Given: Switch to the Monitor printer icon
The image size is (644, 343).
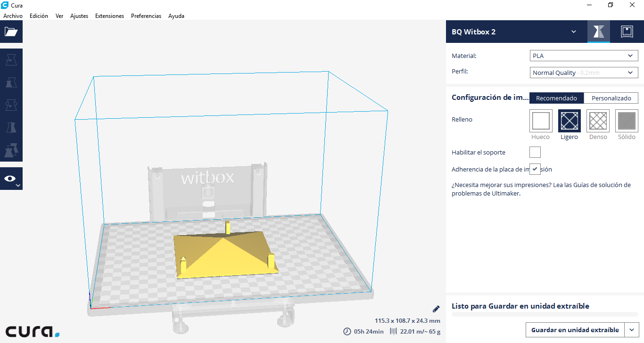Looking at the screenshot, I should coord(627,32).
